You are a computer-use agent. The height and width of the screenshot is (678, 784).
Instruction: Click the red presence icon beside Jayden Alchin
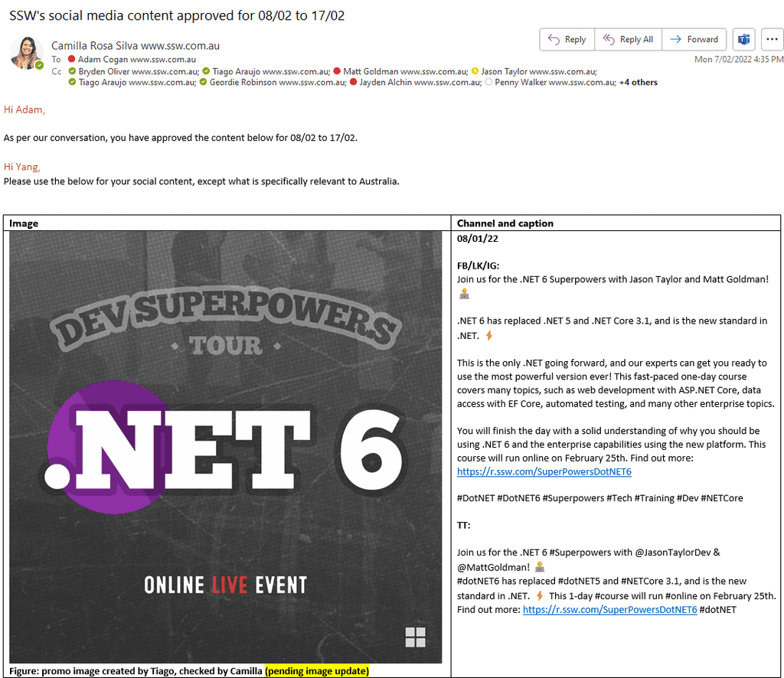pos(354,83)
